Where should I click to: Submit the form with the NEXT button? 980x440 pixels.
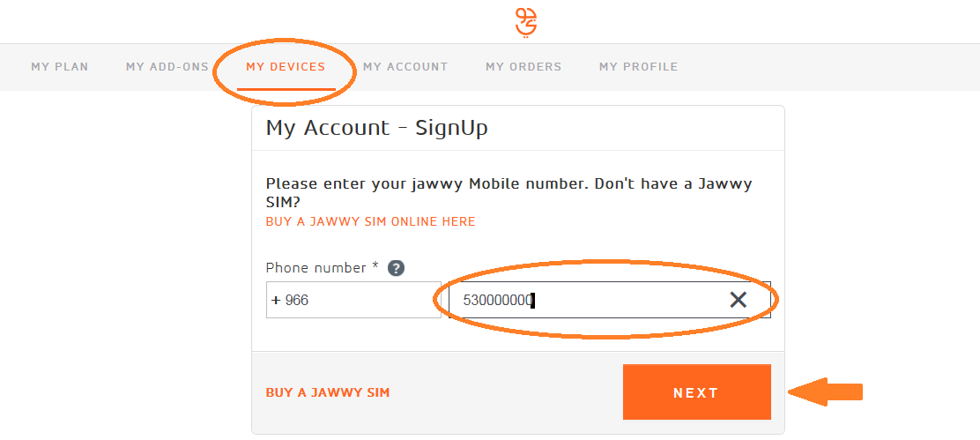697,392
